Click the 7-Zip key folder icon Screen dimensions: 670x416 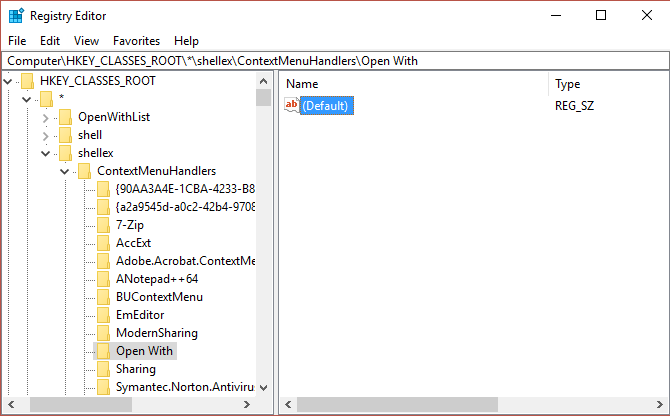(x=103, y=225)
